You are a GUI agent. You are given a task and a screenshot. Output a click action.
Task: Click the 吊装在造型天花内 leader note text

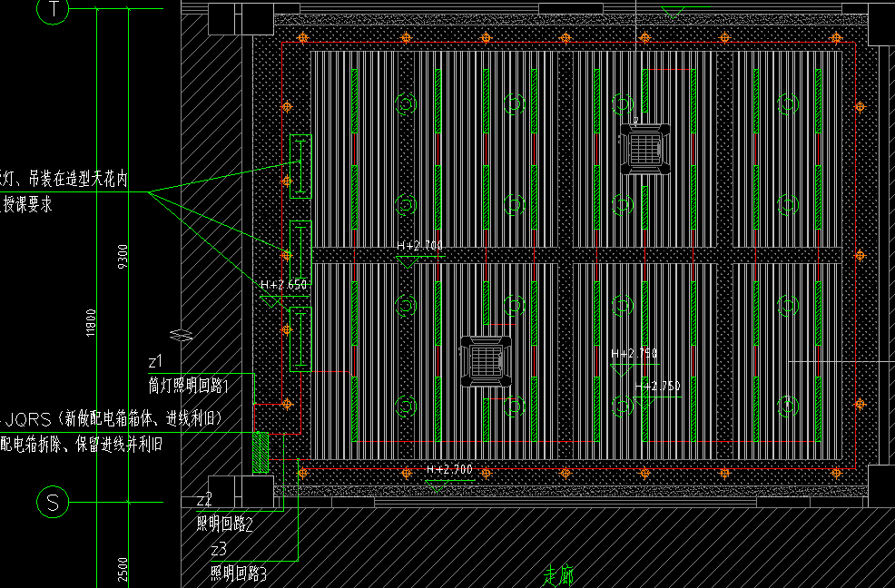point(78,180)
